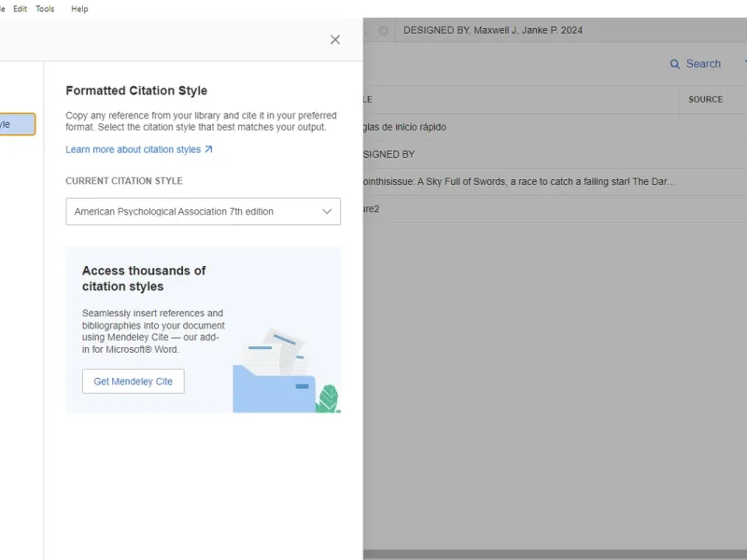Select the 'A Sky Full of Swords' row
This screenshot has width=747, height=560.
pos(555,181)
